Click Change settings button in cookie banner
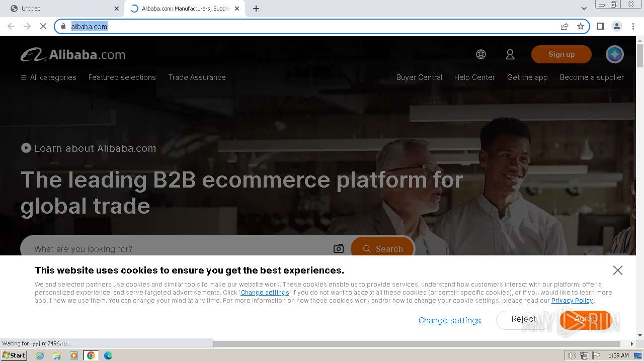The height and width of the screenshot is (362, 644). [x=450, y=320]
